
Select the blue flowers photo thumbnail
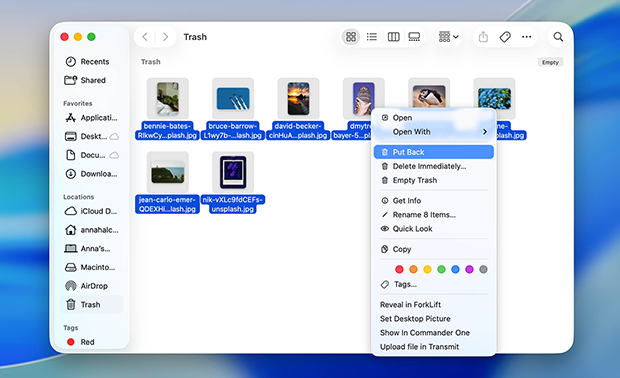[x=494, y=98]
